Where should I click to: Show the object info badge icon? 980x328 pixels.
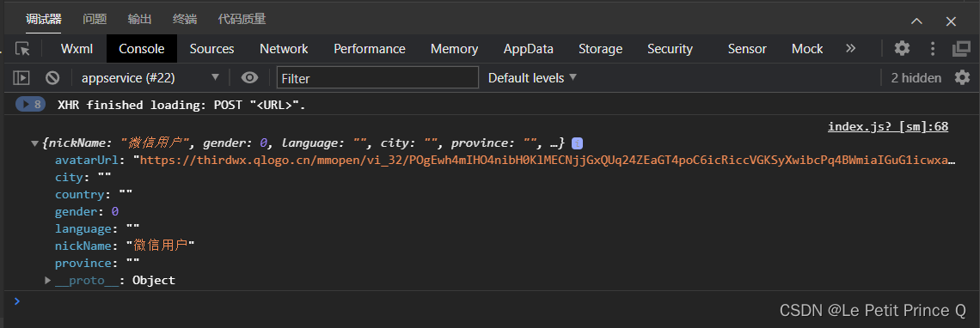(x=578, y=143)
